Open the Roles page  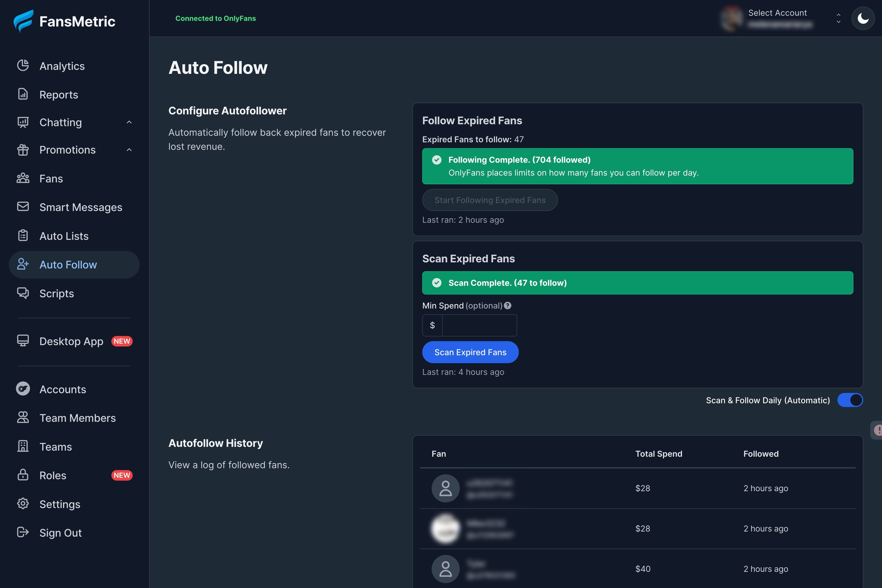point(74,475)
